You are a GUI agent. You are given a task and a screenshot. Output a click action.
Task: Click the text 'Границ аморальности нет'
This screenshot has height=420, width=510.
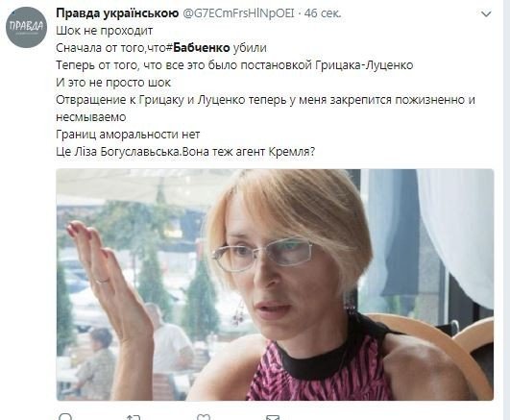coord(128,135)
